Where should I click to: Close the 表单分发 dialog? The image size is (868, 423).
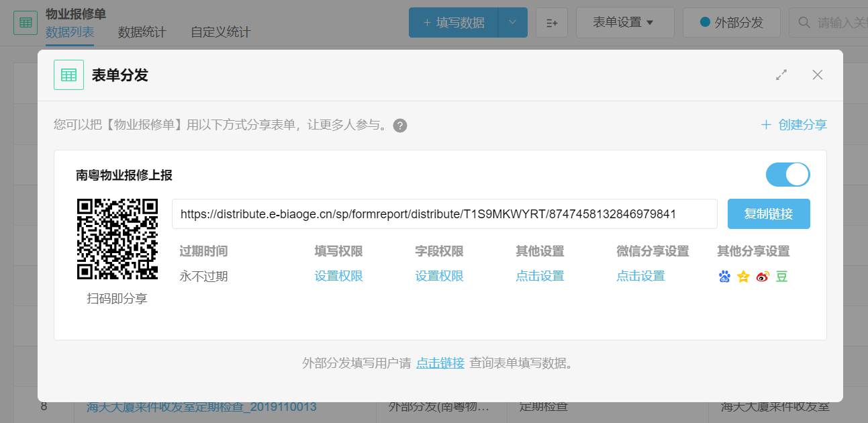coord(818,75)
